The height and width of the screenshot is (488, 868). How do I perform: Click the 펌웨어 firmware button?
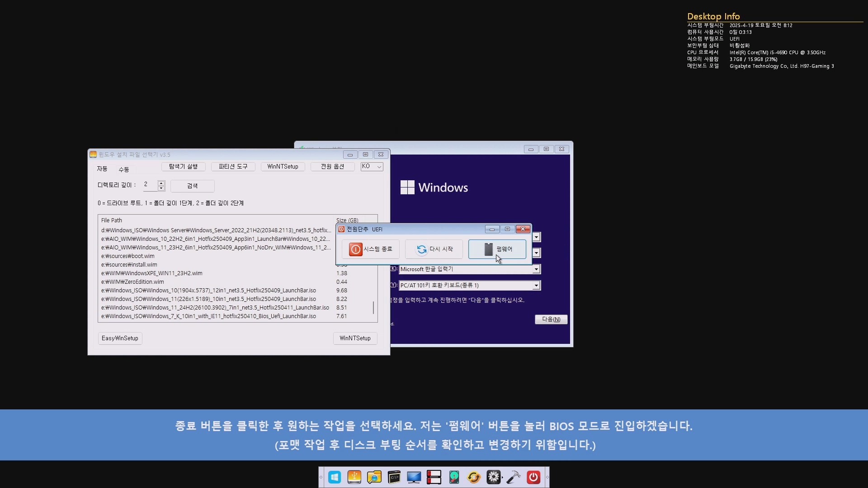pyautogui.click(x=497, y=249)
